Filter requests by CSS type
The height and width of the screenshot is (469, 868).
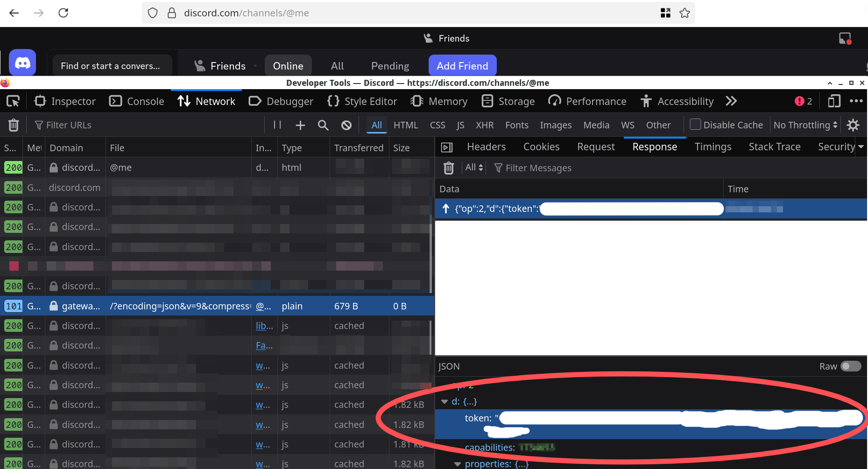[438, 125]
